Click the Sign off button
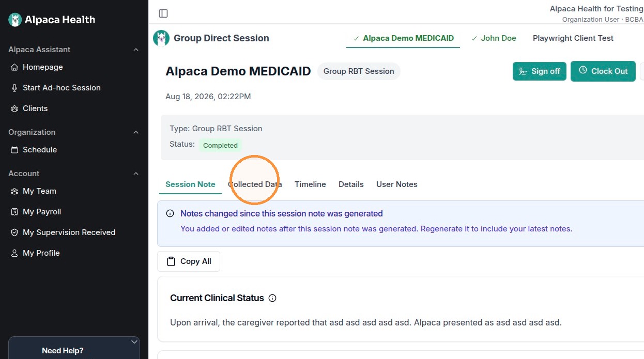Screen dimensions: 644x359 (x=540, y=71)
